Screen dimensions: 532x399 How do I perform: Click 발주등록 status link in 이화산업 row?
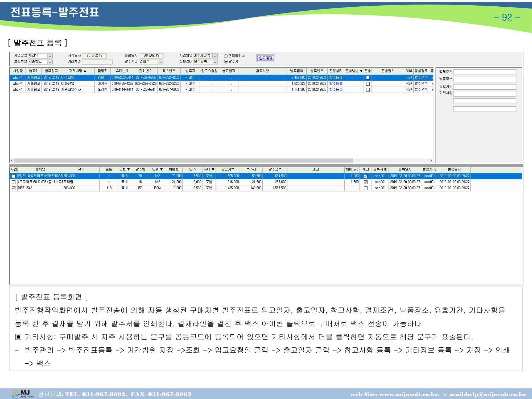[336, 84]
